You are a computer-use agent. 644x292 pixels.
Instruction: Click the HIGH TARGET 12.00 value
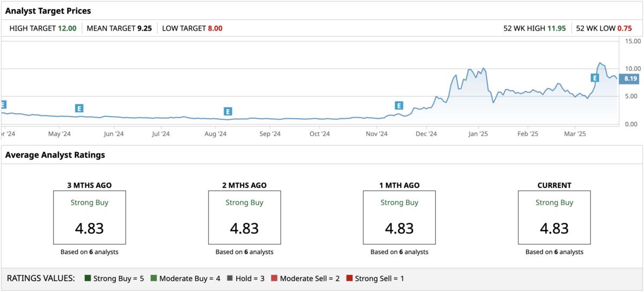pos(67,28)
